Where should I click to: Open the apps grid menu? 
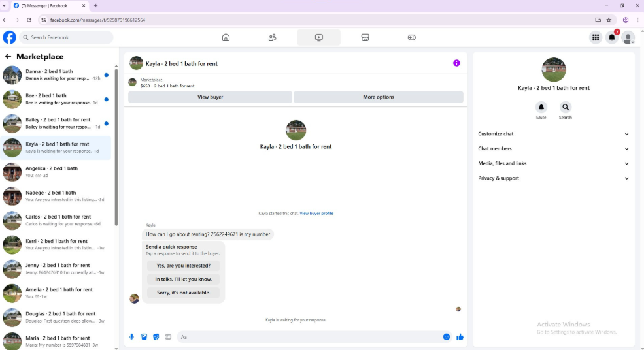pos(596,37)
